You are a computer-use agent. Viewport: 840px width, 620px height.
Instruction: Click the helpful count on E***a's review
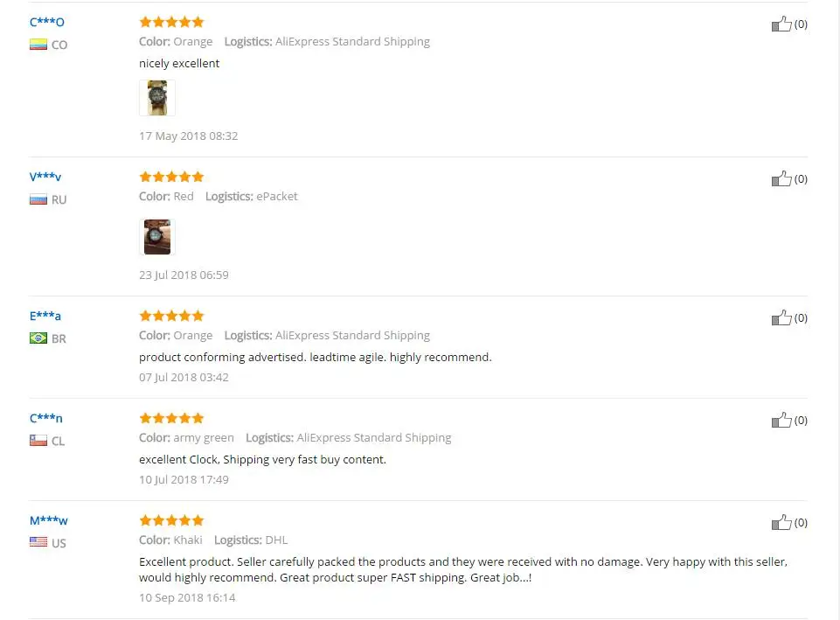[801, 317]
